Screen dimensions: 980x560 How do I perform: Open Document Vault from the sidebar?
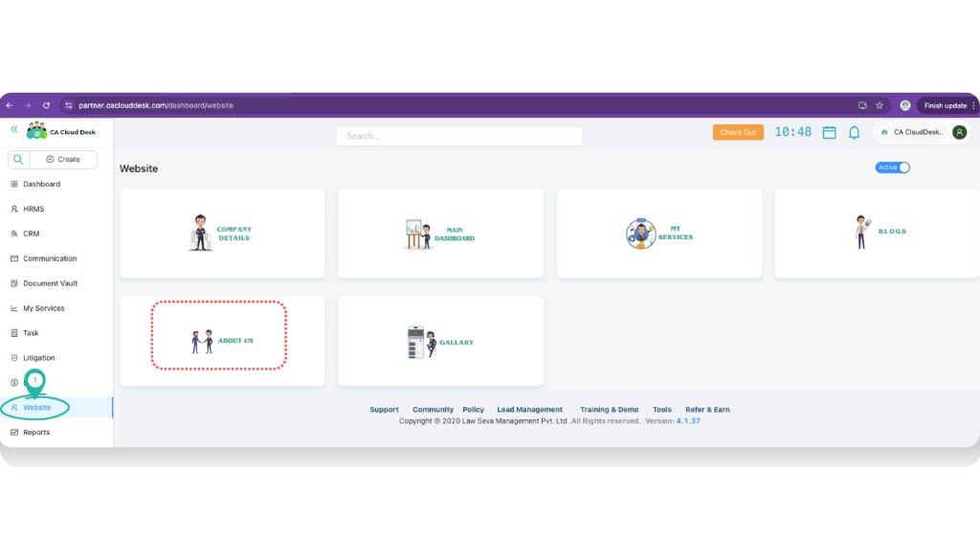coord(14,282)
